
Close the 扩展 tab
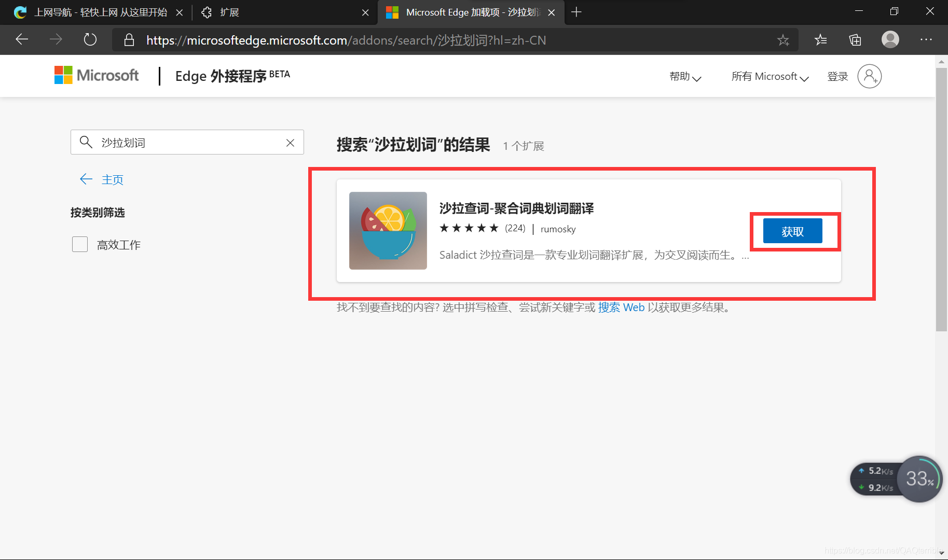(365, 12)
